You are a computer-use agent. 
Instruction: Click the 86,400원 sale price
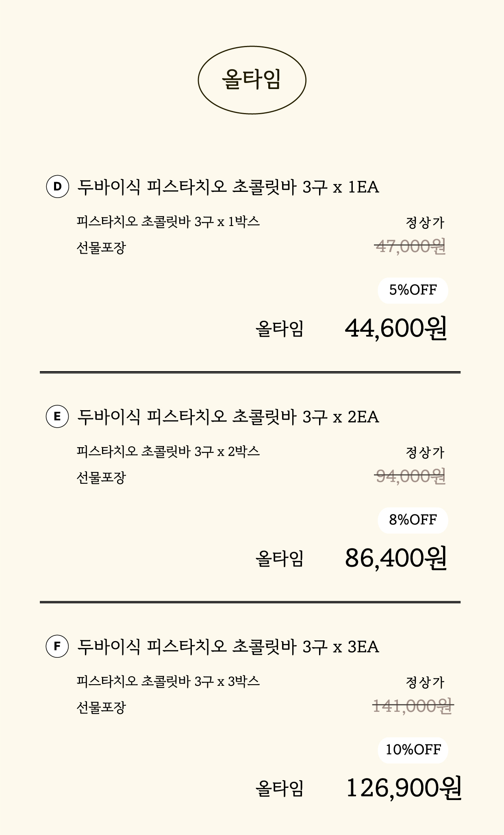coord(395,558)
